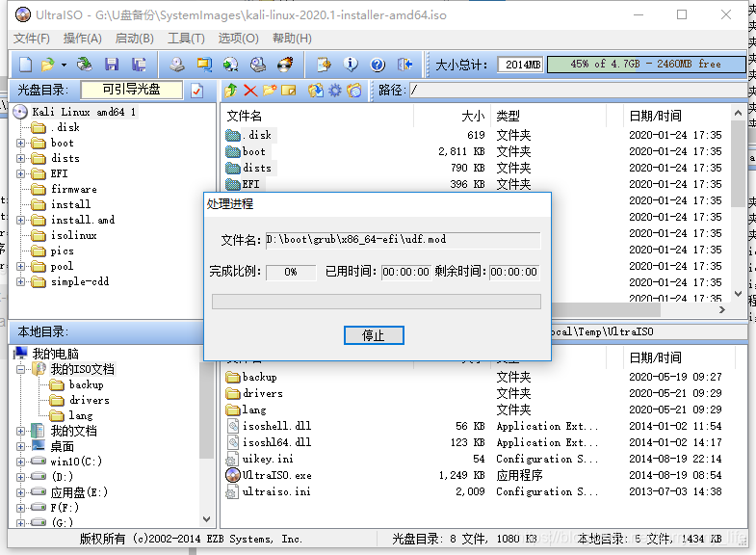Click the Open CD/DVD drive icon
Image resolution: width=756 pixels, height=555 pixels.
(x=85, y=65)
